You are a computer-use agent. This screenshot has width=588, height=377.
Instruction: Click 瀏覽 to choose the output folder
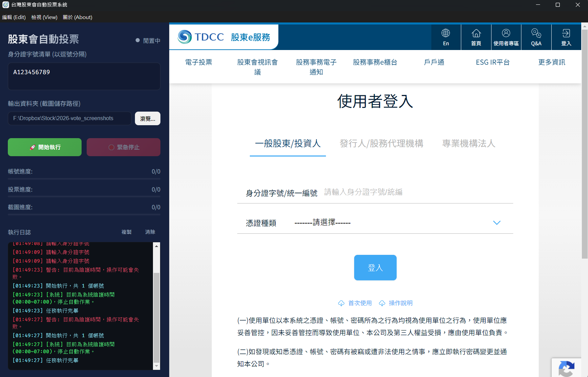[x=148, y=118]
